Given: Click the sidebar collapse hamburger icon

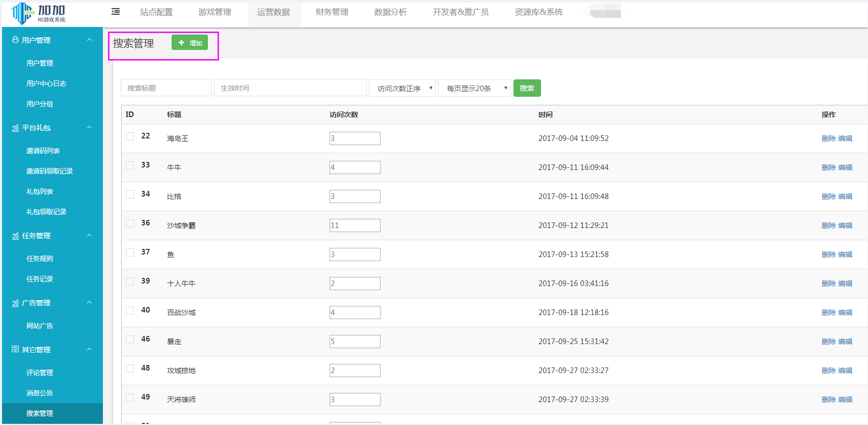Looking at the screenshot, I should 116,12.
